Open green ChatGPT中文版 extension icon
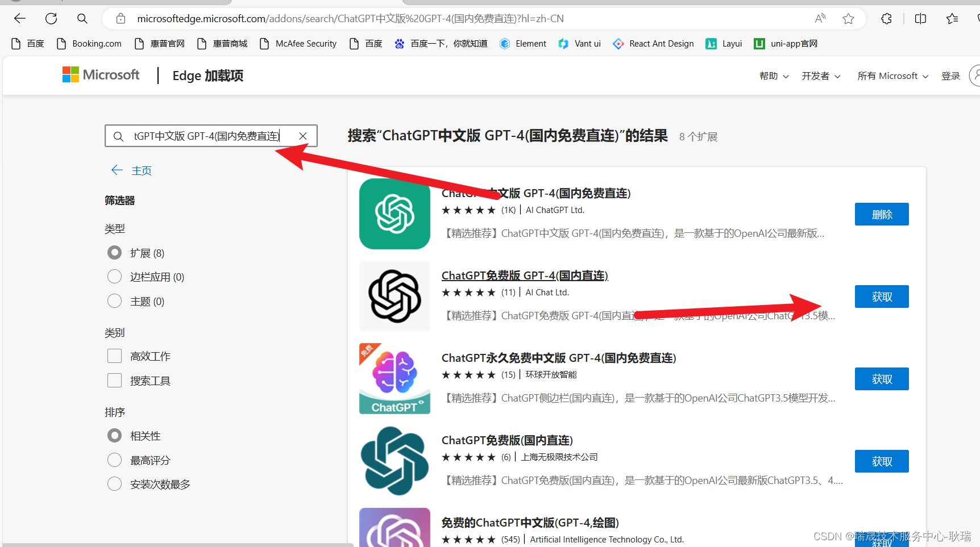 395,214
